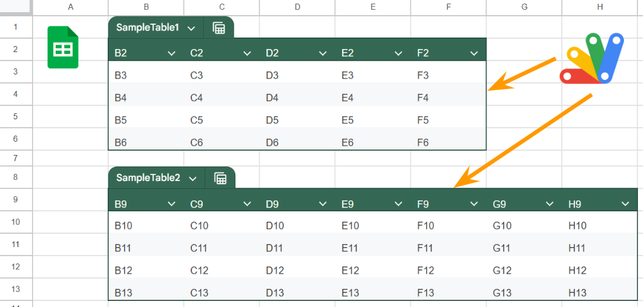Select column D header letter

[297, 7]
